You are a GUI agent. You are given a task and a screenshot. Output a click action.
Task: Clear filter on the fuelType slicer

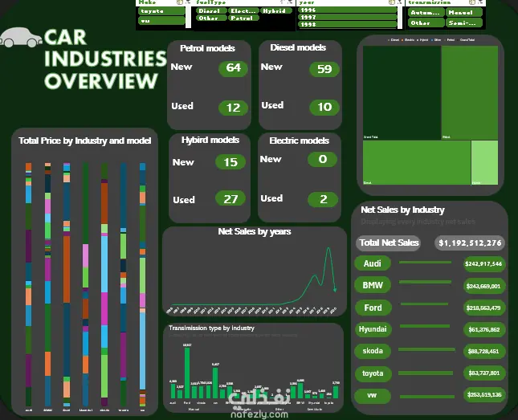pyautogui.click(x=290, y=2)
